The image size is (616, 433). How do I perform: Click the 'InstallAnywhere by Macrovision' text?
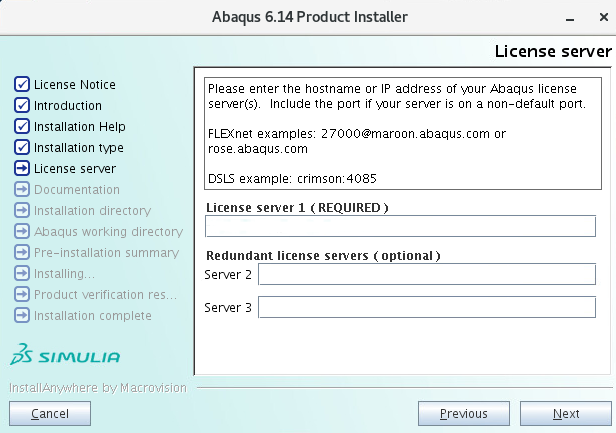click(x=98, y=388)
